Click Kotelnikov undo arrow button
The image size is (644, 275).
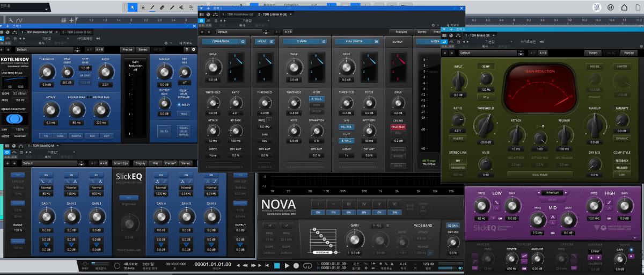click(x=2, y=49)
